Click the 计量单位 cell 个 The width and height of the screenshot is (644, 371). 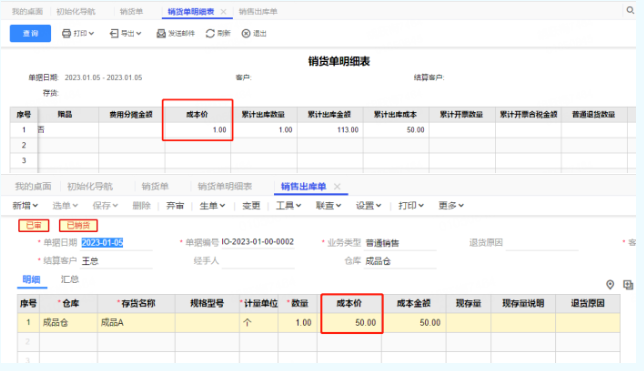(x=259, y=323)
